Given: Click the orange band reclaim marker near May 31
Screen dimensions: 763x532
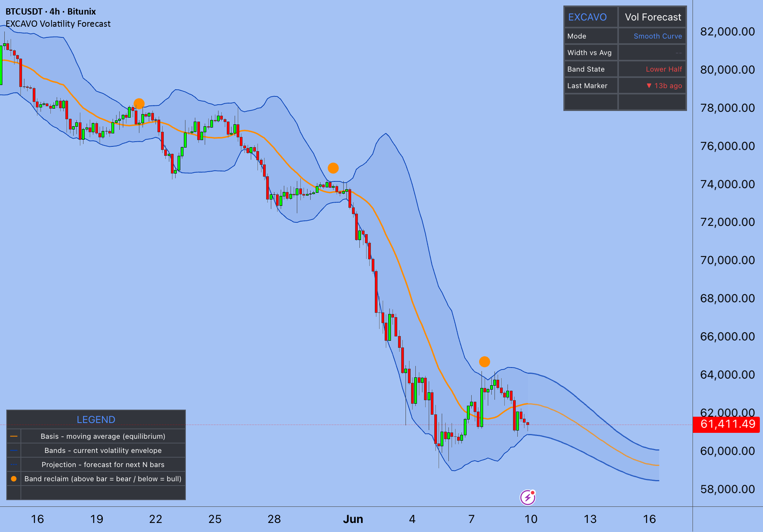Looking at the screenshot, I should (x=333, y=168).
